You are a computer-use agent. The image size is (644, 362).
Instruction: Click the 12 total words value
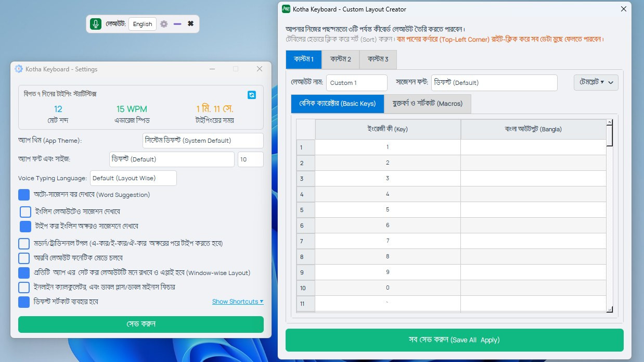click(x=58, y=109)
